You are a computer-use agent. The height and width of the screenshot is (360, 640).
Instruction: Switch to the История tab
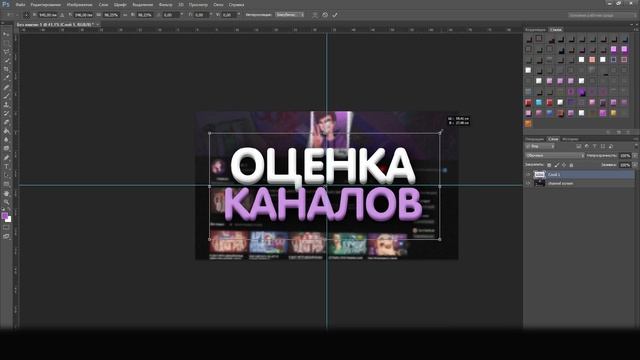[x=570, y=139]
